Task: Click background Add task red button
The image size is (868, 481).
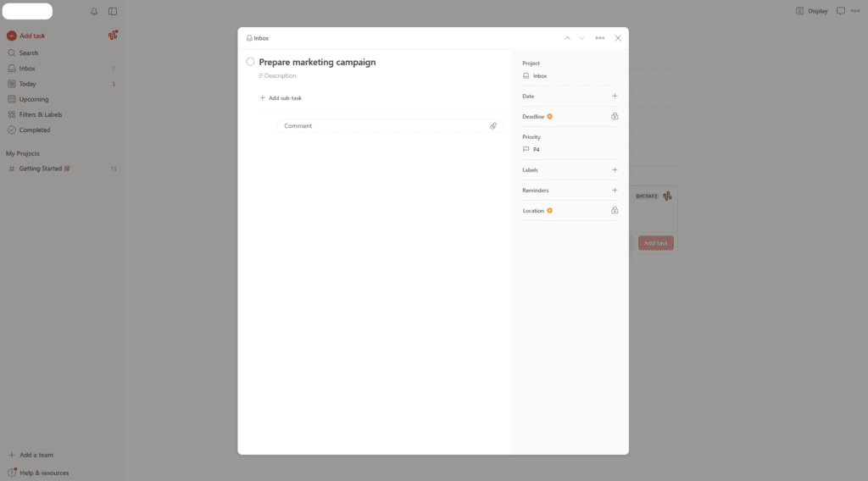Action: click(x=656, y=243)
